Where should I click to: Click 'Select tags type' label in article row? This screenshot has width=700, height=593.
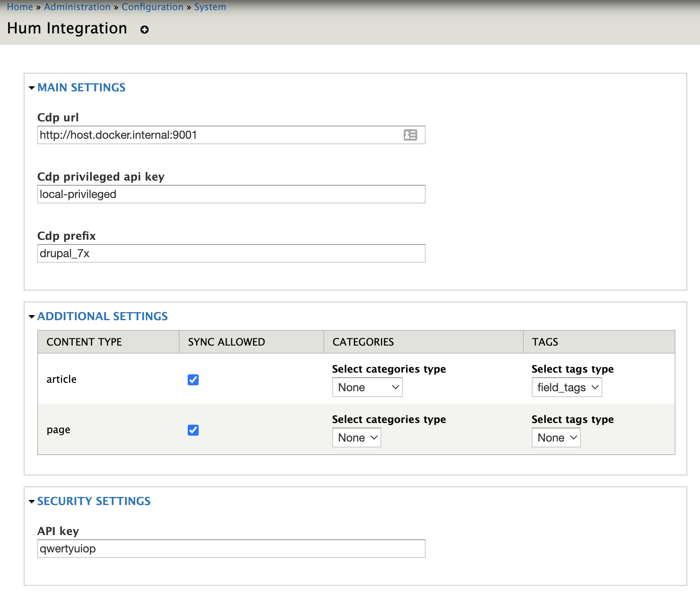(x=573, y=369)
